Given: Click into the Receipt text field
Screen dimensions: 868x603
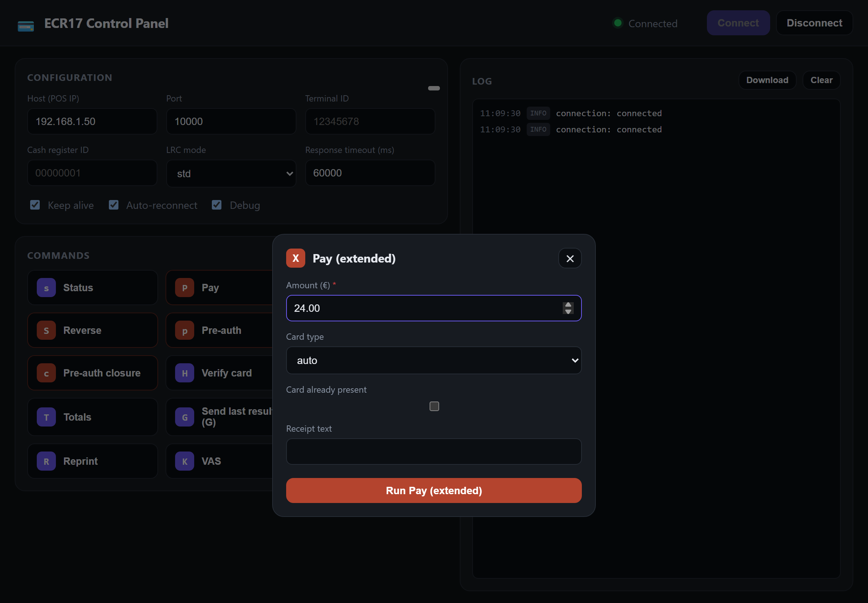Looking at the screenshot, I should pos(434,452).
